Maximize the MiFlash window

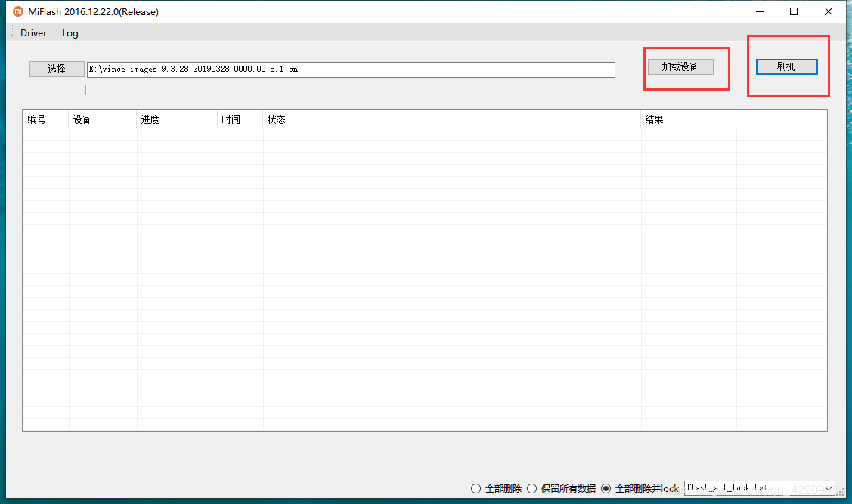pos(794,11)
